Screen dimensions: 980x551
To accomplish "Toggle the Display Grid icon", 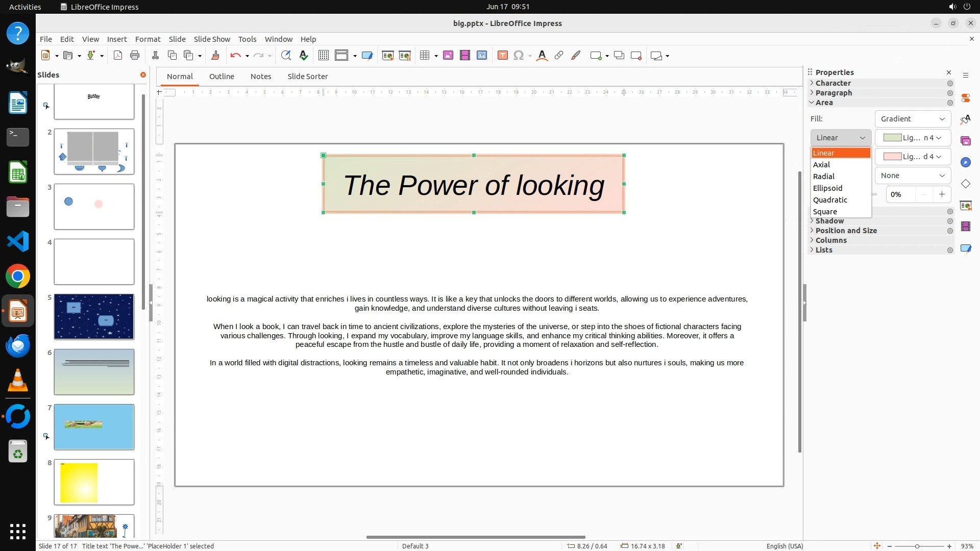I will click(323, 56).
